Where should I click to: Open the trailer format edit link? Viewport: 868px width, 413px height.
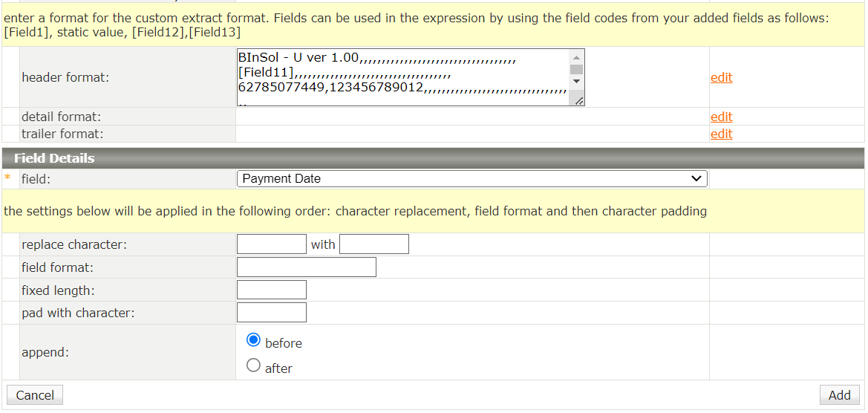tap(721, 134)
